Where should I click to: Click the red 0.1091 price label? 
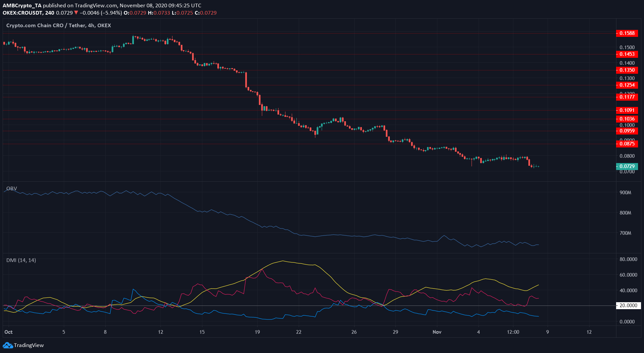click(627, 110)
